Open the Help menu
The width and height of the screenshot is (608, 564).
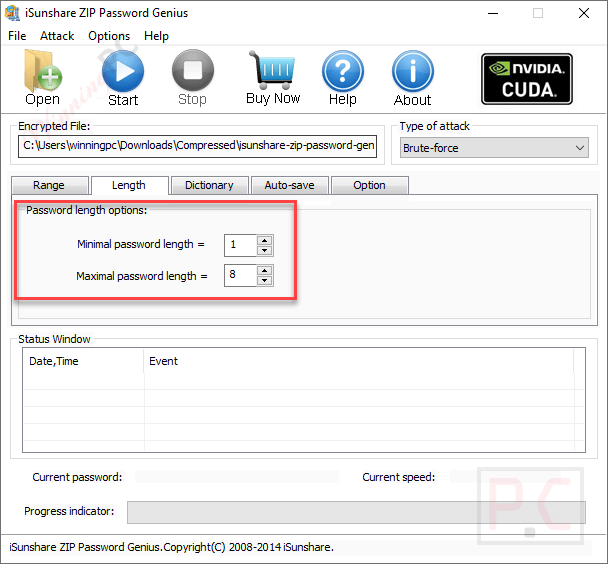tap(156, 36)
